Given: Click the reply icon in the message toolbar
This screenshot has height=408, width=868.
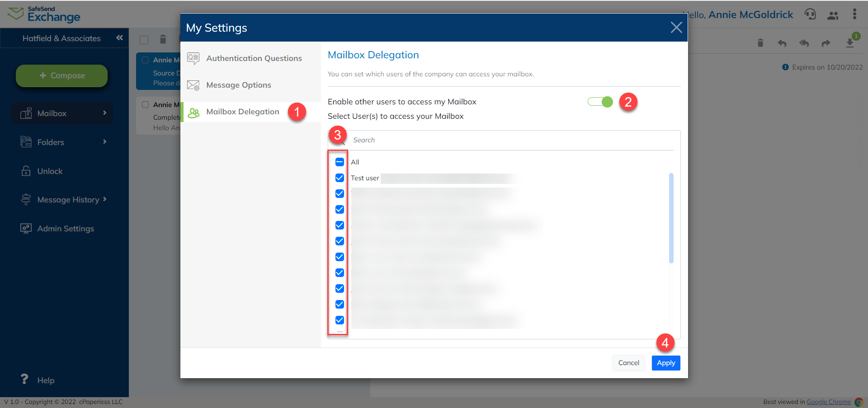Looking at the screenshot, I should pos(782,43).
